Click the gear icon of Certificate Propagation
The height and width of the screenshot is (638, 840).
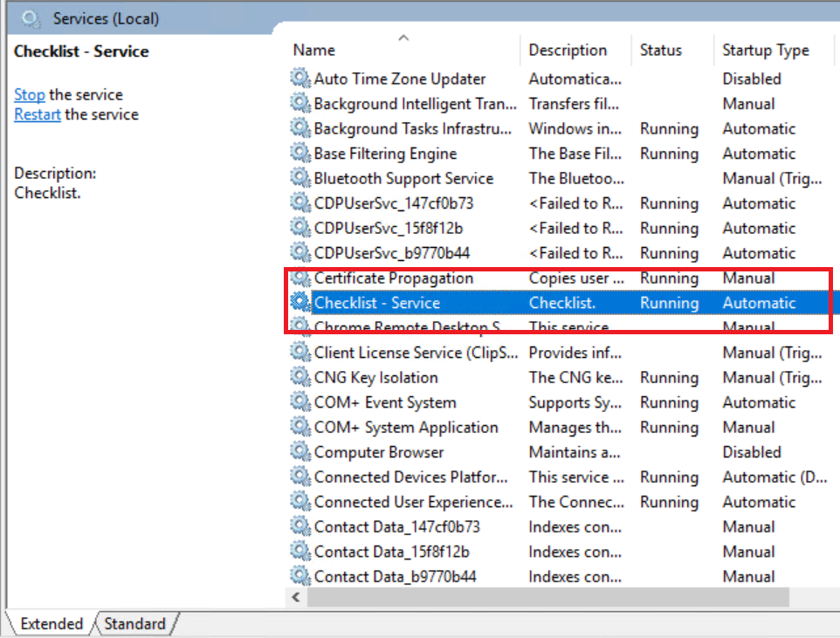300,278
